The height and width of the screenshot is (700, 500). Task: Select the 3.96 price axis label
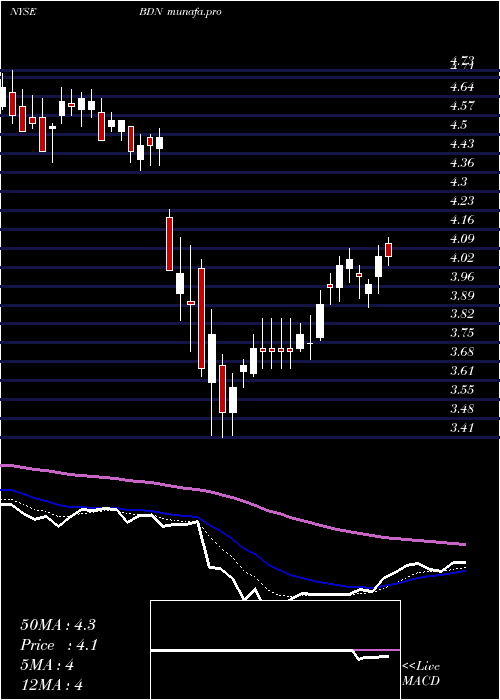coord(462,276)
